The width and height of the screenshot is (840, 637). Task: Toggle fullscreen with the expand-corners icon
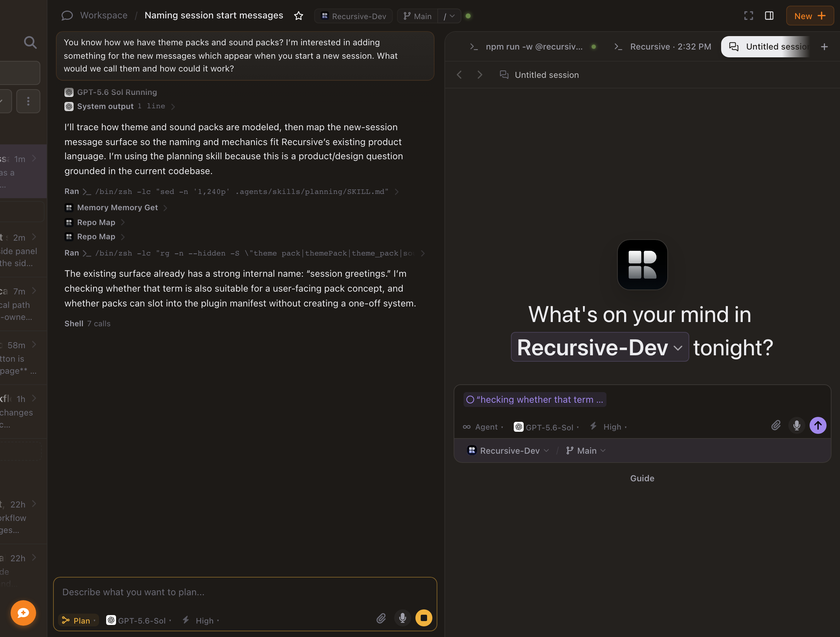(748, 16)
